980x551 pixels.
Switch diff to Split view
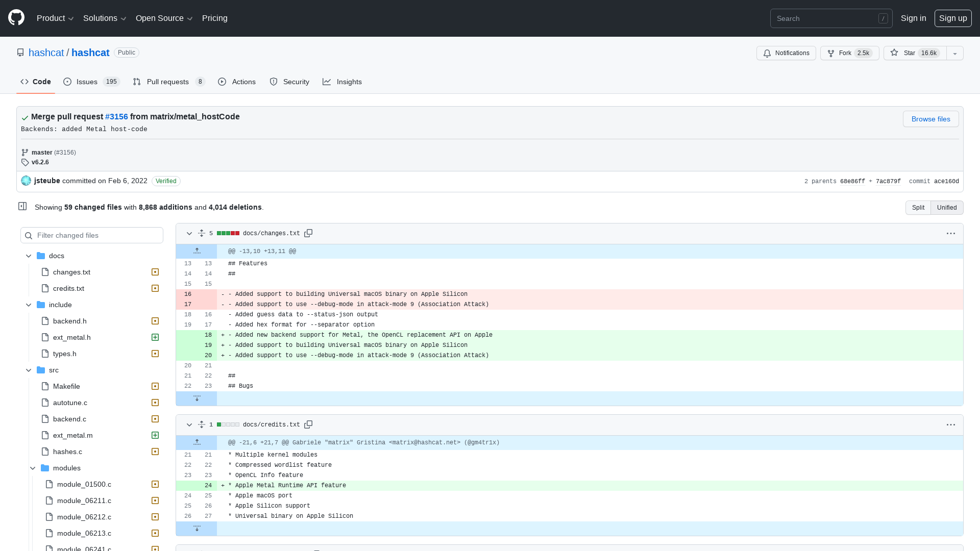[x=918, y=208]
